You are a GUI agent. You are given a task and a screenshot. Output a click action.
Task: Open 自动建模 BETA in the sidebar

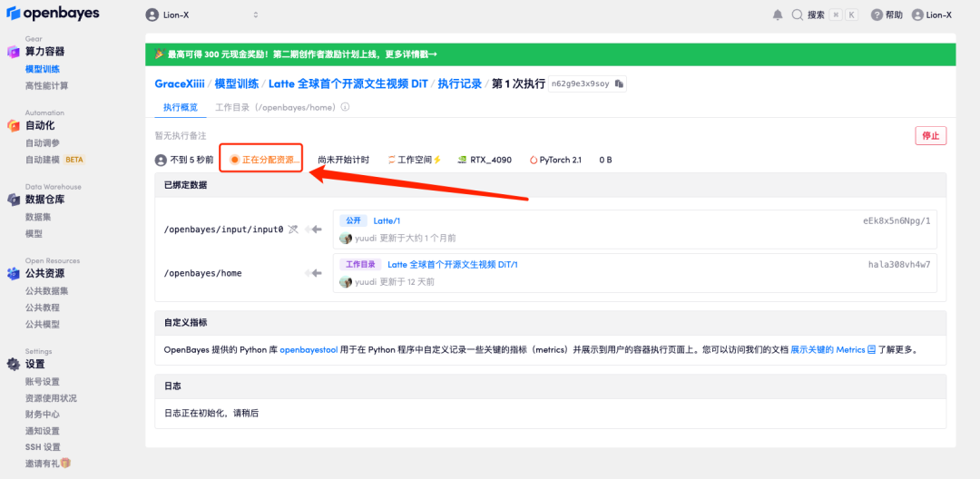[54, 160]
